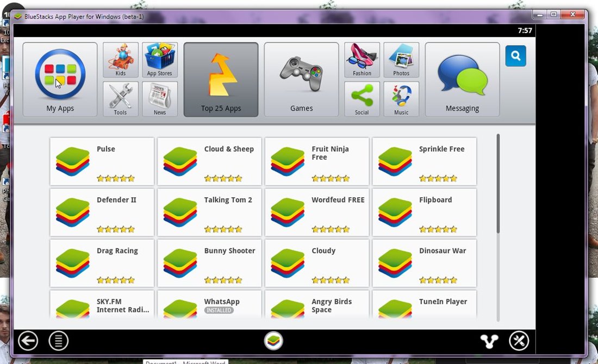The width and height of the screenshot is (598, 364).
Task: Open the Photos category icon
Action: pos(401,60)
